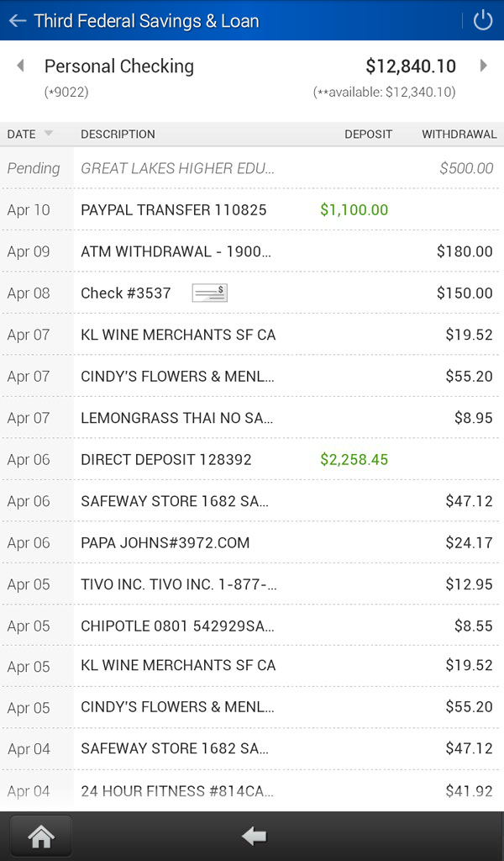Image resolution: width=504 pixels, height=861 pixels.
Task: Open the check image for Check #3537
Action: (x=209, y=293)
